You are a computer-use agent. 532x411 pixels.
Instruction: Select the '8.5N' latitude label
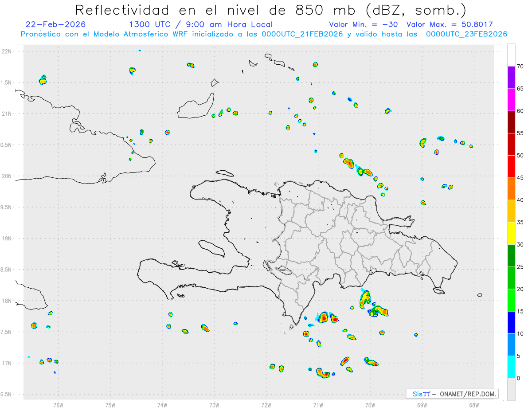pyautogui.click(x=7, y=270)
